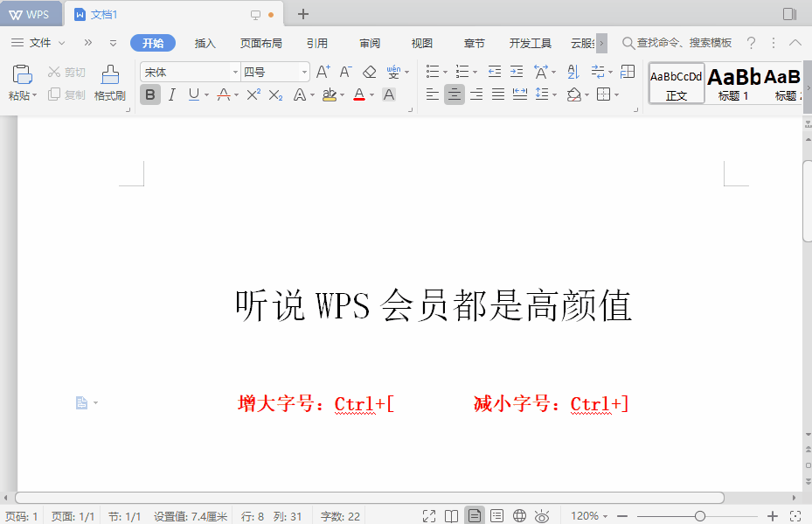Apply yellow text highlight color
The height and width of the screenshot is (524, 812).
(330, 94)
